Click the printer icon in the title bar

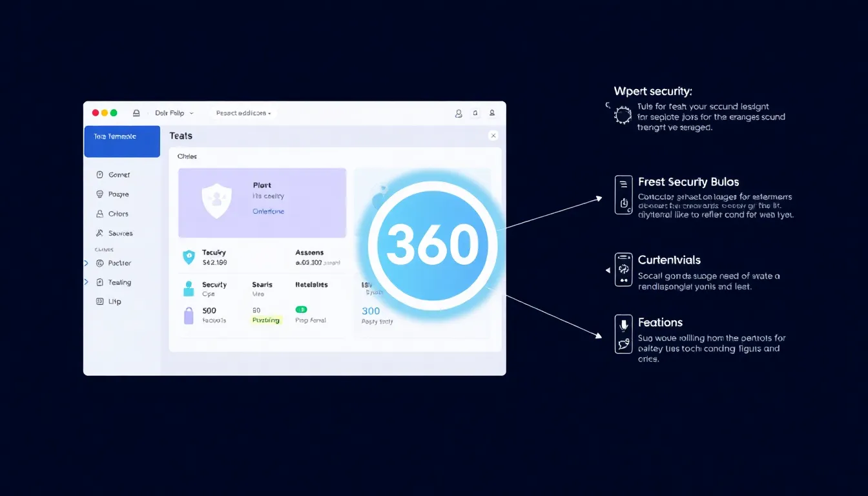[x=136, y=113]
